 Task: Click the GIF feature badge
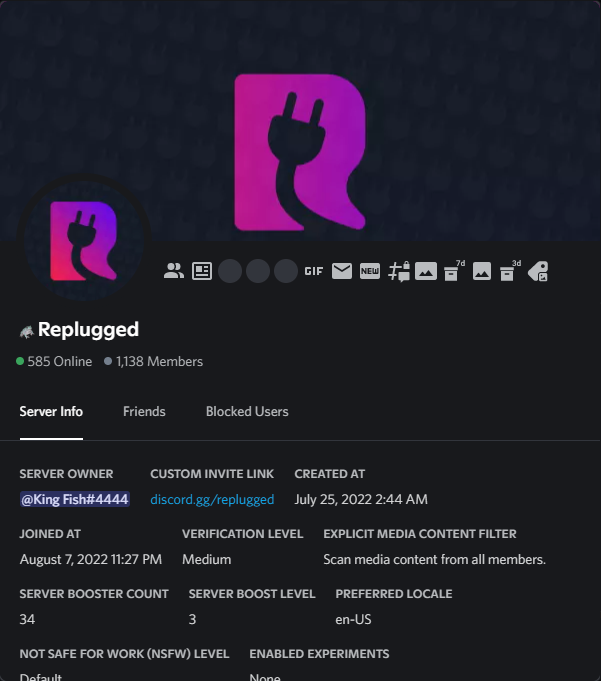pyautogui.click(x=314, y=271)
